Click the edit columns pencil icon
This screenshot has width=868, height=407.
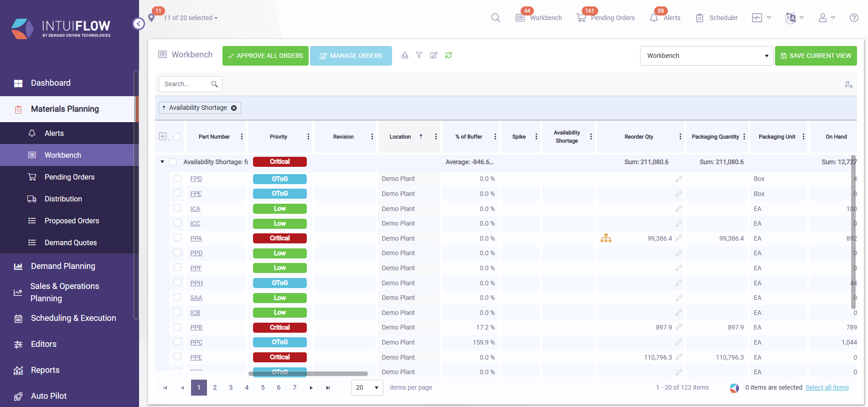(434, 55)
